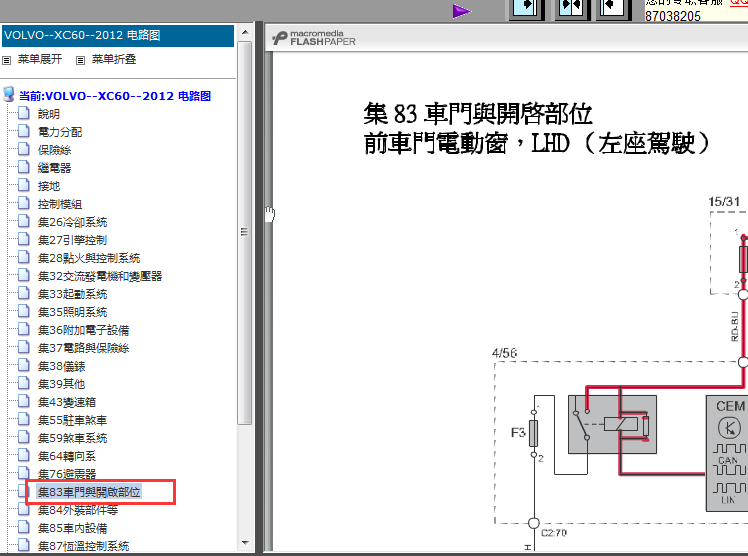Click the sidebar scrollbar up arrow
The image size is (748, 556).
coord(245,32)
